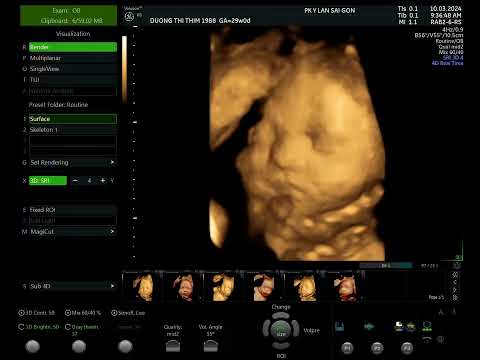Viewport: 480px width, 360px height.
Task: Expand the MagiCut submenu
Action: click(x=73, y=231)
